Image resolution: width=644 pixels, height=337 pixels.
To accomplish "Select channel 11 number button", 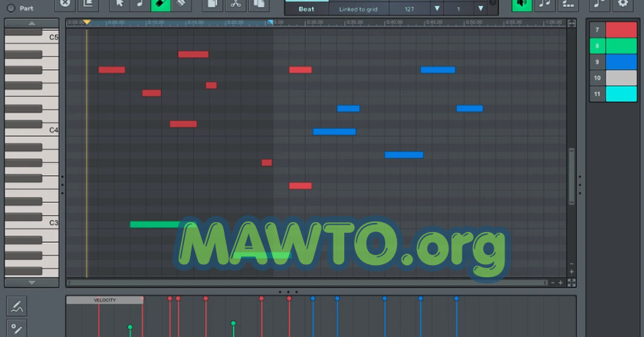I will (x=597, y=94).
